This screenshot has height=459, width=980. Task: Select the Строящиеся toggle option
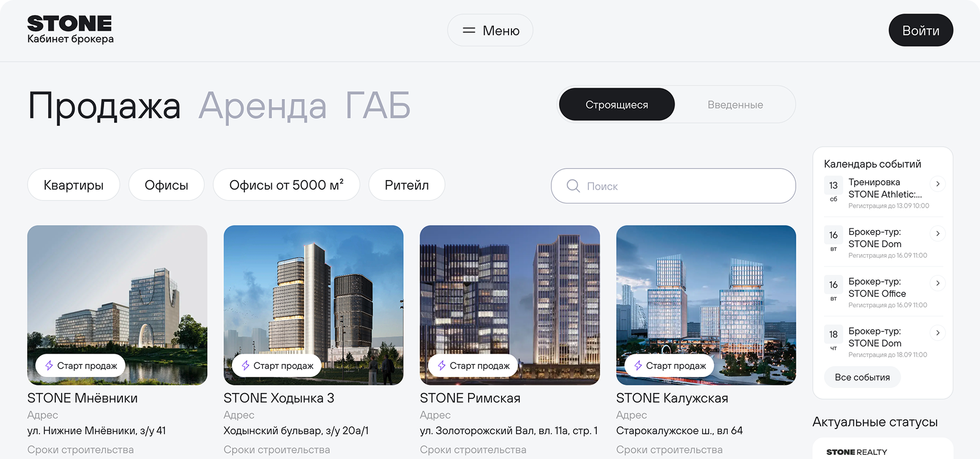click(617, 104)
